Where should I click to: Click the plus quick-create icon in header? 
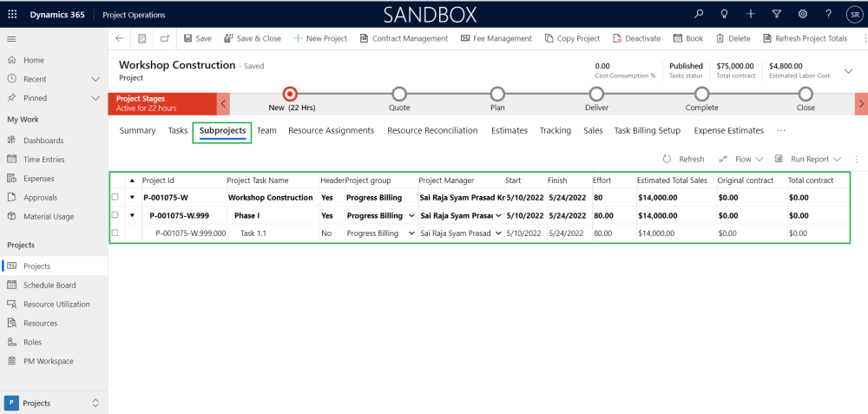click(750, 15)
